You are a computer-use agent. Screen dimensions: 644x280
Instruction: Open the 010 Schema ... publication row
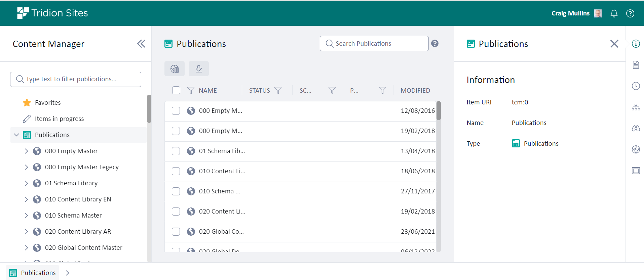coord(300,191)
